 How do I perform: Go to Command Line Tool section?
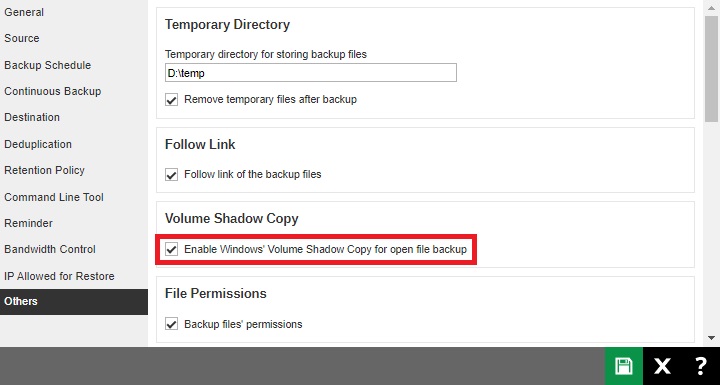[x=54, y=197]
